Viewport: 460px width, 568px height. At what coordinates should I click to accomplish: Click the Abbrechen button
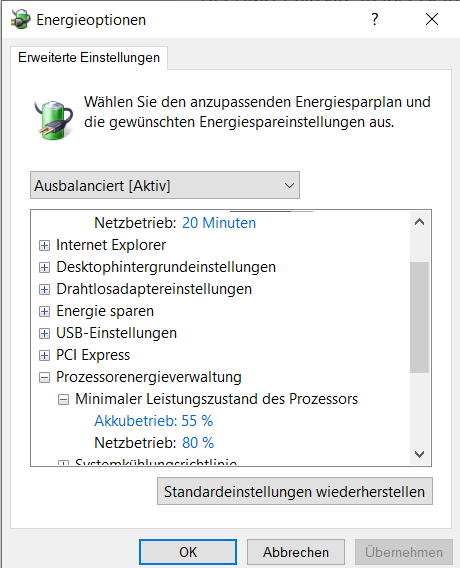point(296,552)
